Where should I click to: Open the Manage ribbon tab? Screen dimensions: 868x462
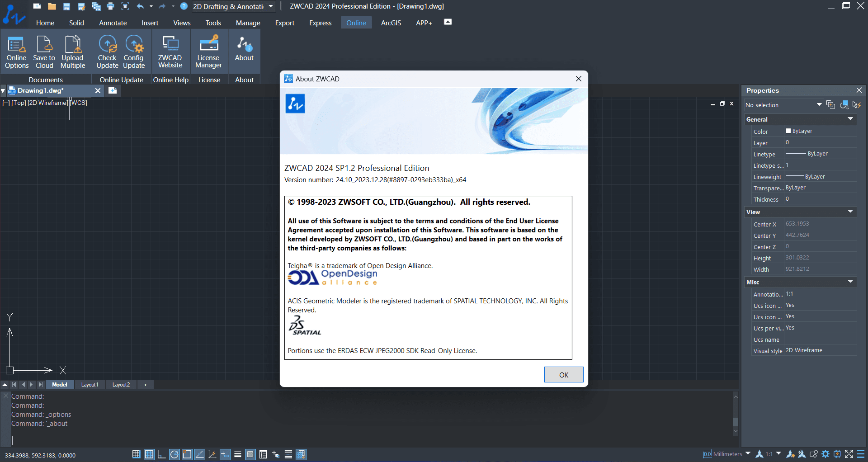point(248,23)
